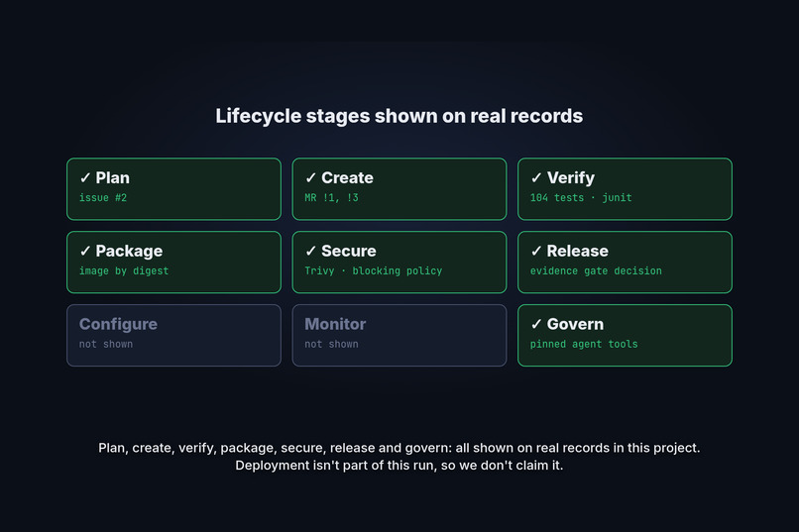Select the Release stage title

pos(577,251)
